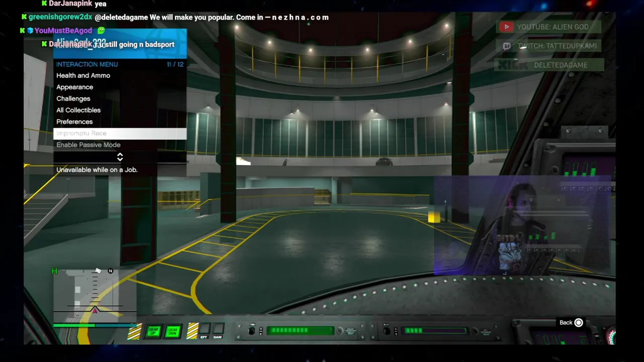
Task: Click the streamer webcam overlay
Action: 522,226
